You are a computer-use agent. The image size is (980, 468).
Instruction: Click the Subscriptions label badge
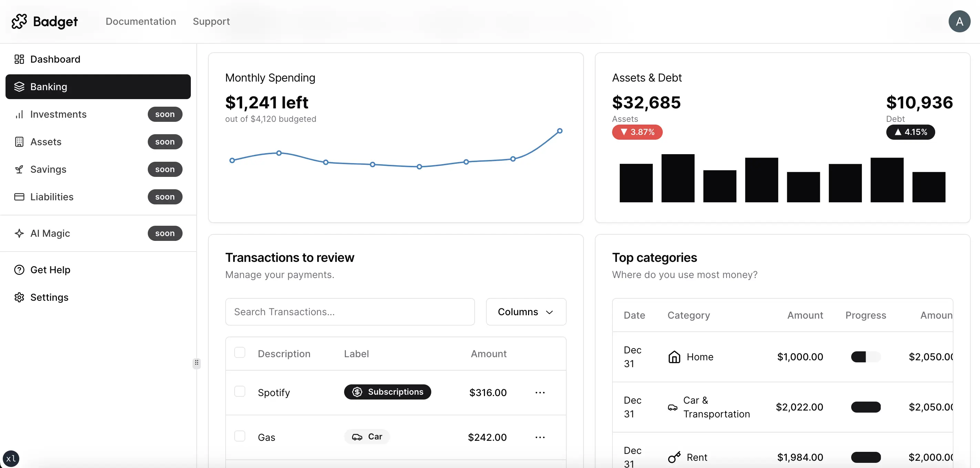click(387, 392)
